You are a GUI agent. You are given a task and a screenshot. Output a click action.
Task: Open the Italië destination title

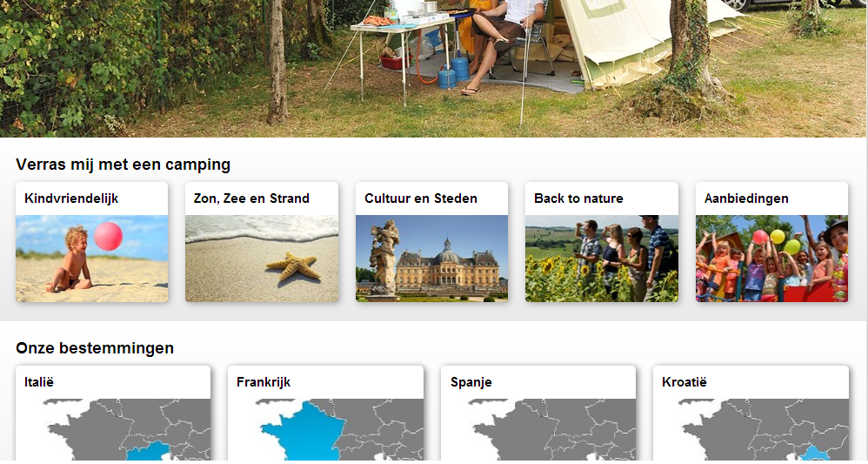(39, 382)
